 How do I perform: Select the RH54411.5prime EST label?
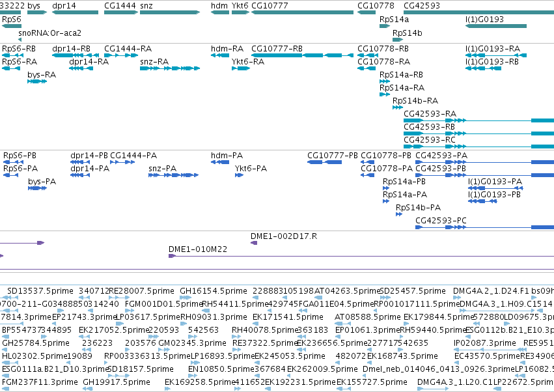[235, 304]
